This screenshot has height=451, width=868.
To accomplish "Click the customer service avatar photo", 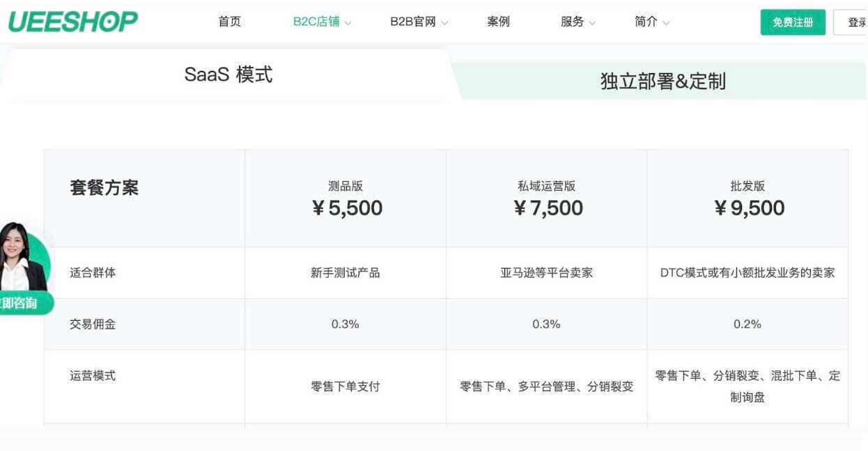I will click(x=21, y=259).
